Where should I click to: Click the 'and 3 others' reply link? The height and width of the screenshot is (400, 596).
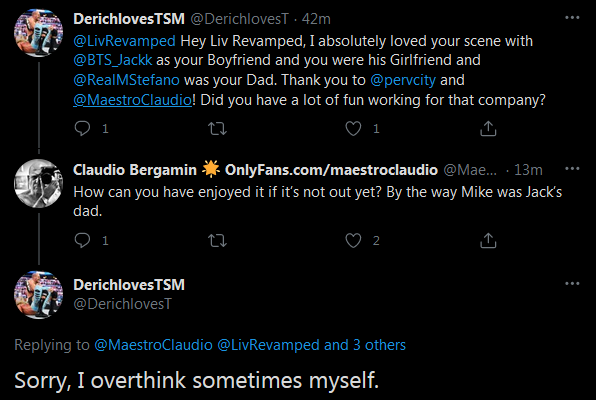pos(365,345)
